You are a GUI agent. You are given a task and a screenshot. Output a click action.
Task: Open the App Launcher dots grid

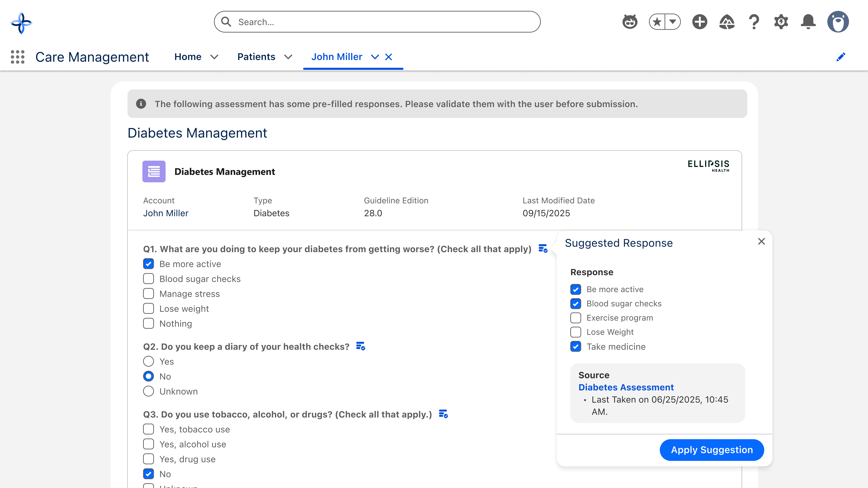17,57
